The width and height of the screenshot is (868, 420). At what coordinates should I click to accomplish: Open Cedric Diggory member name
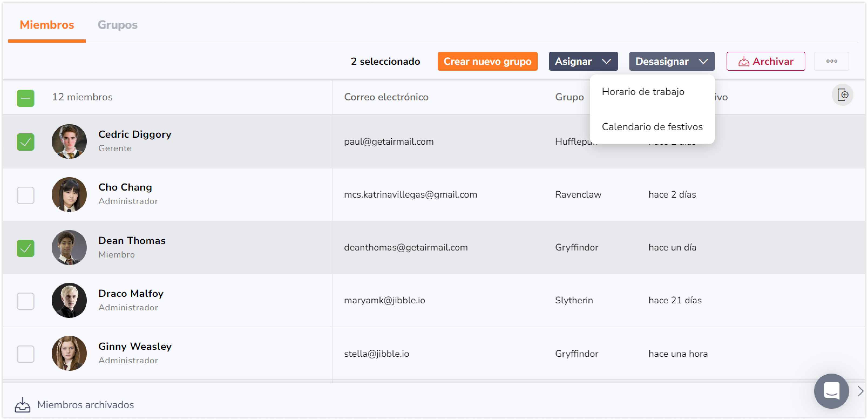click(135, 134)
